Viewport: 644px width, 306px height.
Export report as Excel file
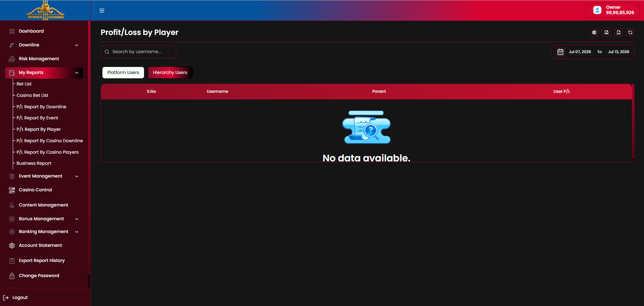tap(594, 33)
